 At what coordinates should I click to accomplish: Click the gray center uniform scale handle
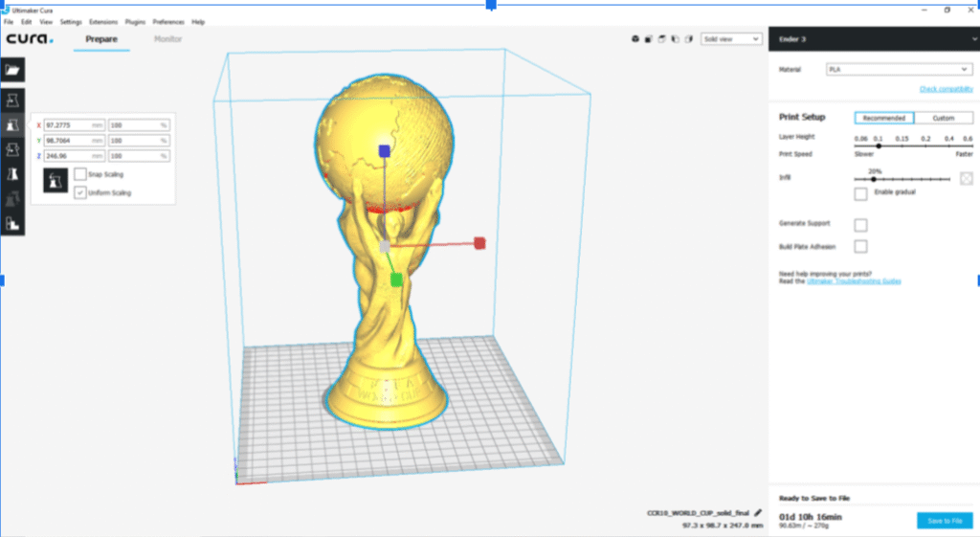[x=385, y=246]
